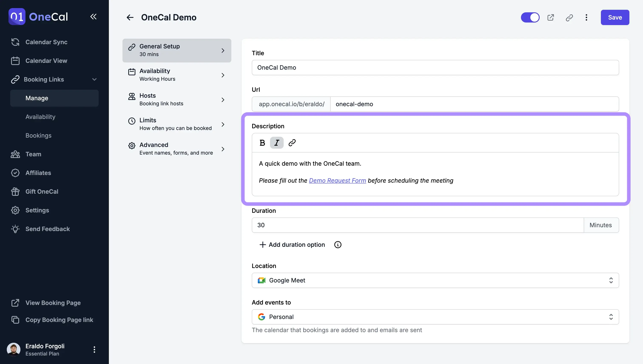Image resolution: width=643 pixels, height=364 pixels.
Task: Open the share/external link icon near Save
Action: (x=551, y=17)
